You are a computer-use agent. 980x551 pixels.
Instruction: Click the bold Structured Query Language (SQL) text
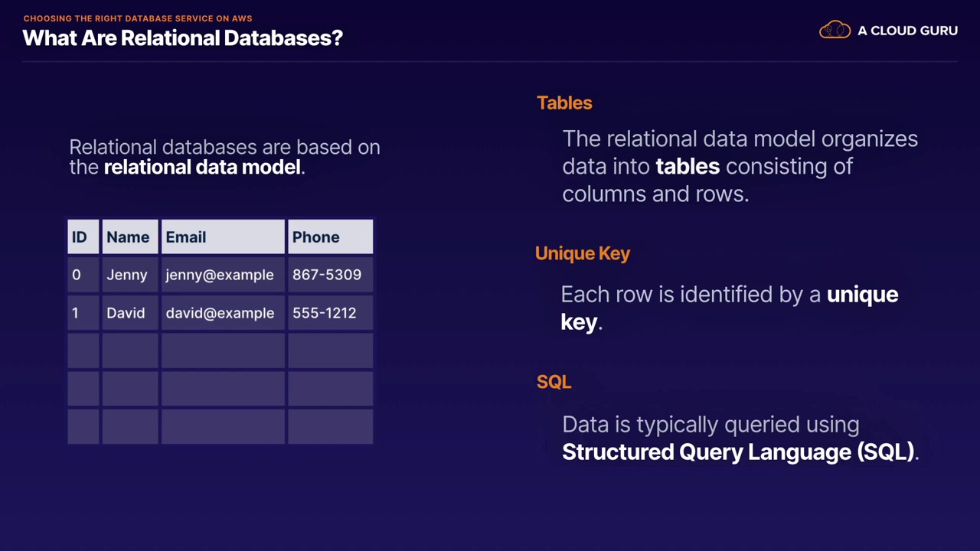(738, 452)
